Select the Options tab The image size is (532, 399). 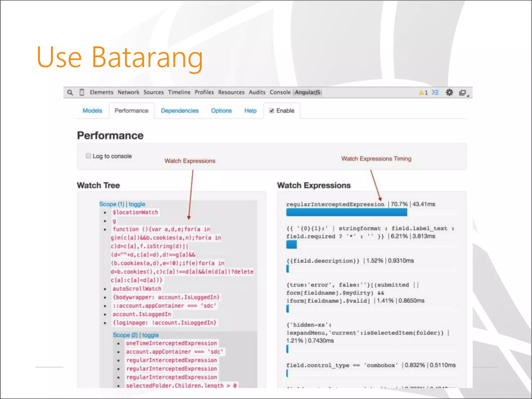(221, 111)
